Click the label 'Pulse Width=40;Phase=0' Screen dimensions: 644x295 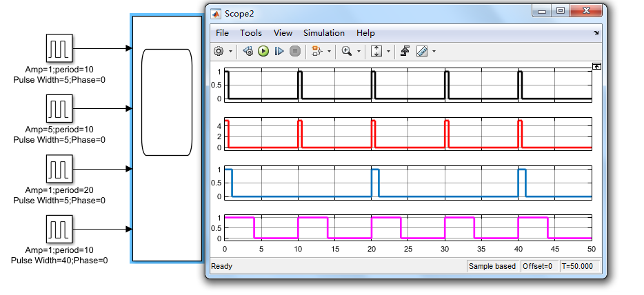point(59,260)
